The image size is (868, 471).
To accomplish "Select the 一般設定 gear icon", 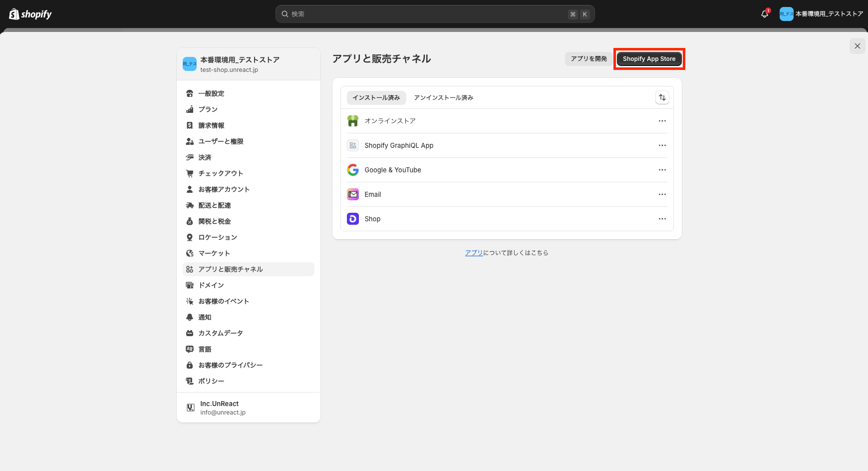I will point(190,93).
